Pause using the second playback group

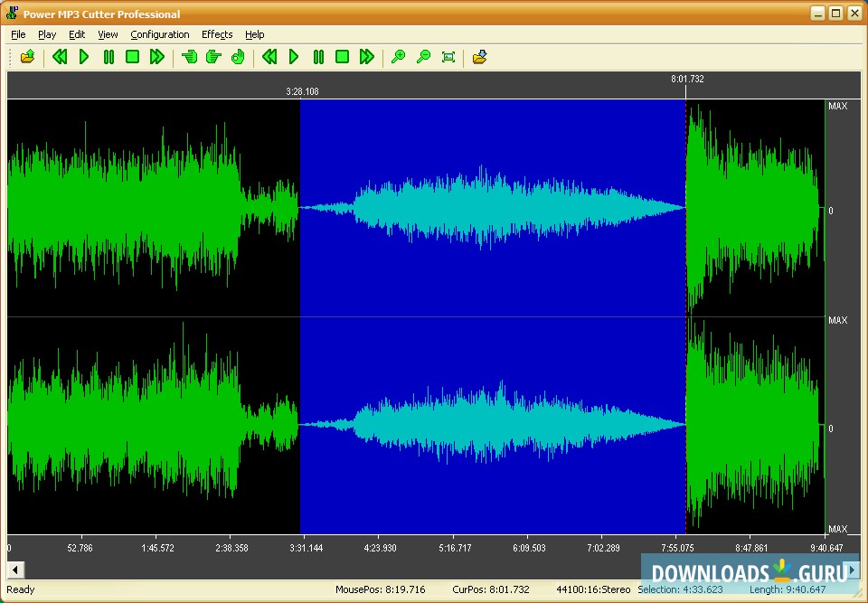318,57
